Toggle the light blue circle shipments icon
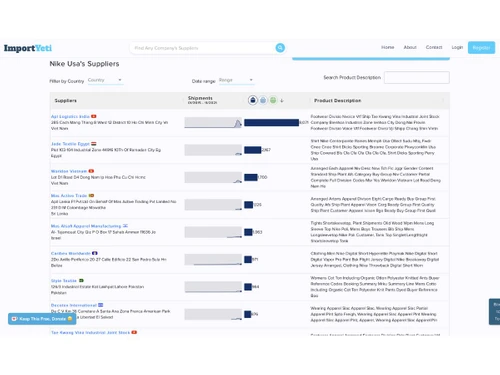The height and width of the screenshot is (375, 500). coord(263,100)
